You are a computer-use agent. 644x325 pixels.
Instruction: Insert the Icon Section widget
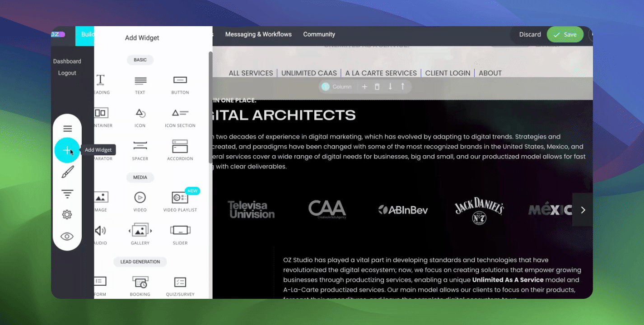pyautogui.click(x=180, y=117)
